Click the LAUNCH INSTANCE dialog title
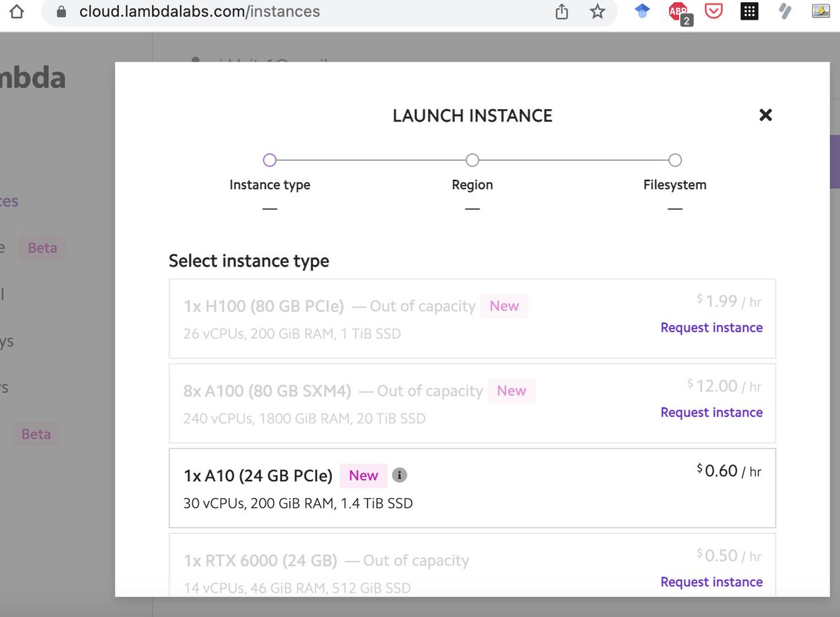Image resolution: width=840 pixels, height=617 pixels. point(472,115)
